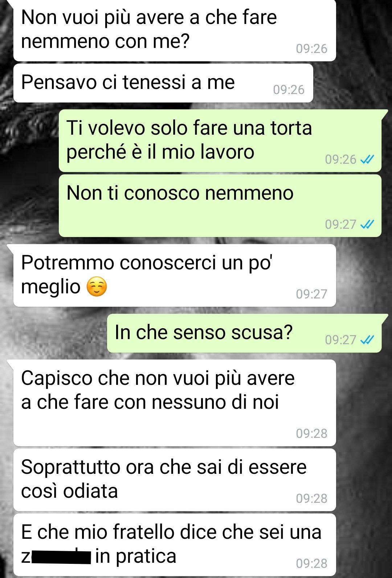The height and width of the screenshot is (578, 392).
Task: Tap the 09:28 timestamp on the 'Capisco' message
Action: [311, 433]
